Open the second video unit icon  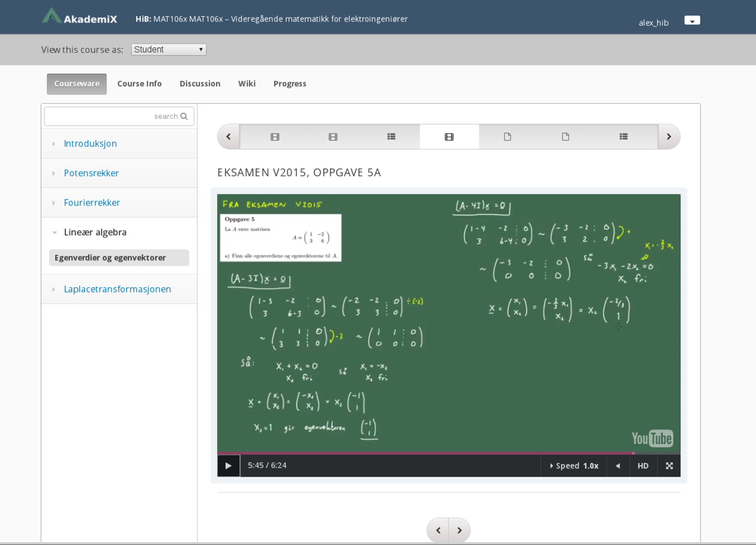tap(333, 137)
